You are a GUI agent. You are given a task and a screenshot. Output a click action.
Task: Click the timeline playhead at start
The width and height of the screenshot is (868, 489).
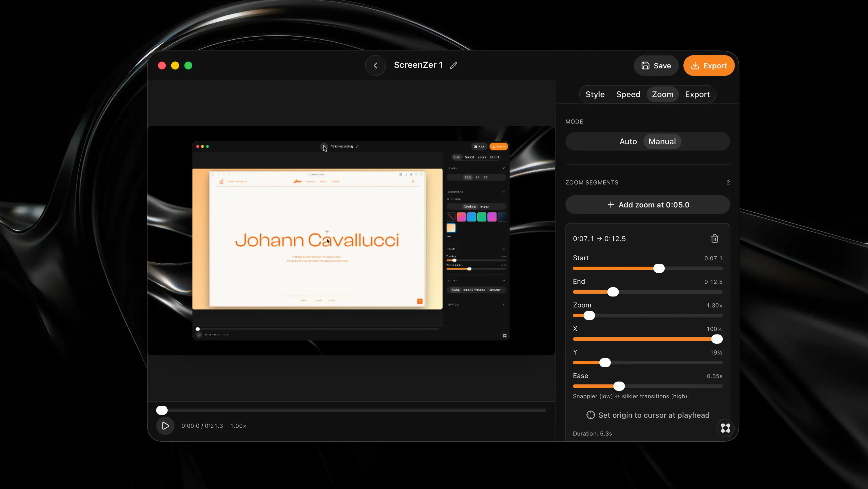162,411
